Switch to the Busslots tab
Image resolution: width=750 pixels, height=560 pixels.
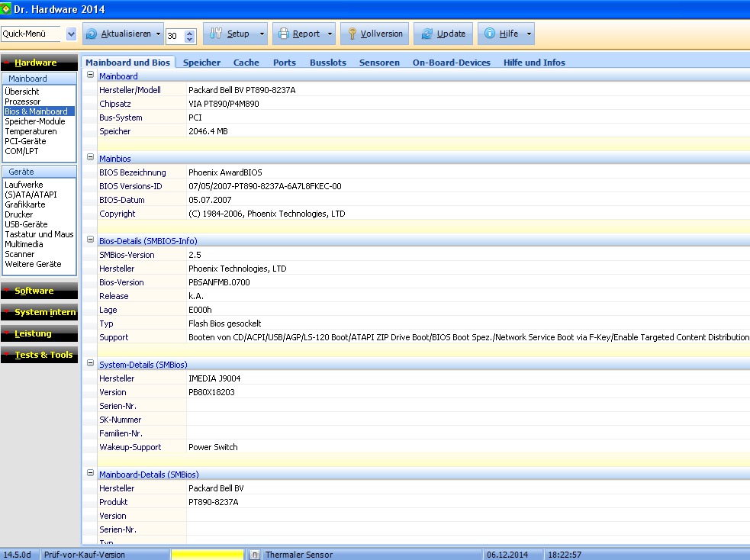[327, 63]
